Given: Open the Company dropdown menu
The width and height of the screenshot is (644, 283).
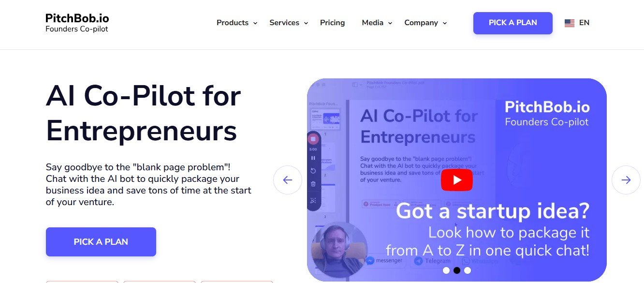Looking at the screenshot, I should [425, 23].
